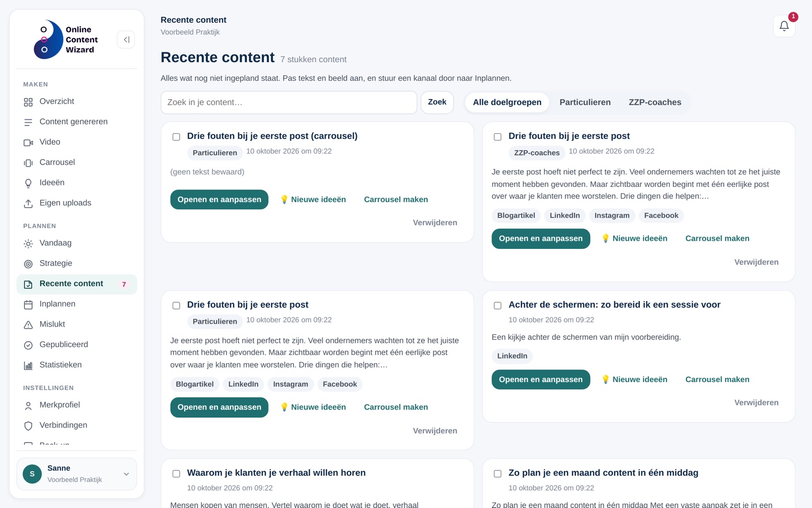
Task: Click the Overzicht grid icon
Action: point(28,102)
